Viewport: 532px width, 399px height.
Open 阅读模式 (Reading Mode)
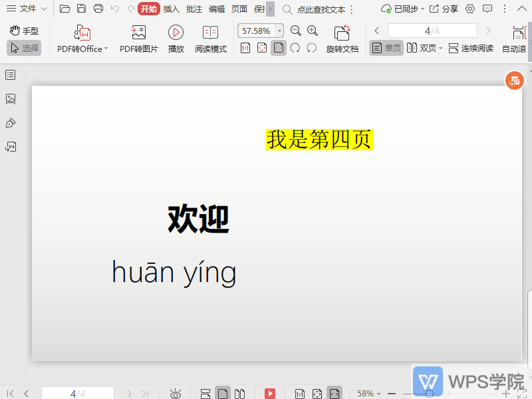point(211,37)
